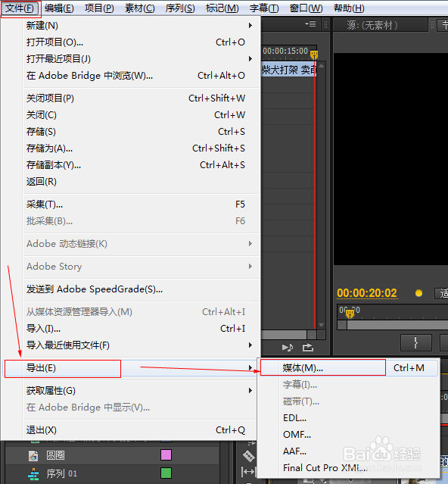Select the slip tool icon

(248, 472)
